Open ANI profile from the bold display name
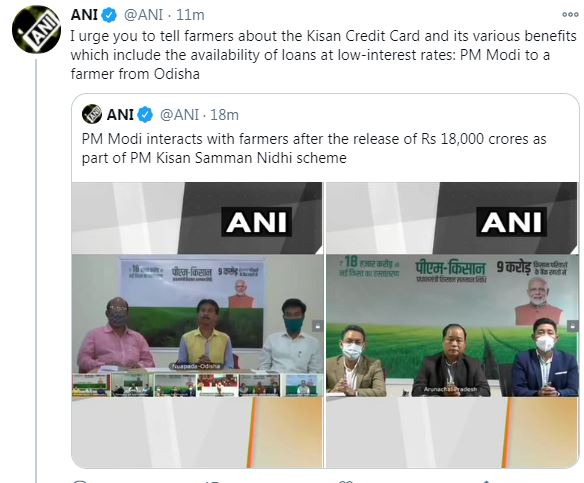 (x=84, y=15)
